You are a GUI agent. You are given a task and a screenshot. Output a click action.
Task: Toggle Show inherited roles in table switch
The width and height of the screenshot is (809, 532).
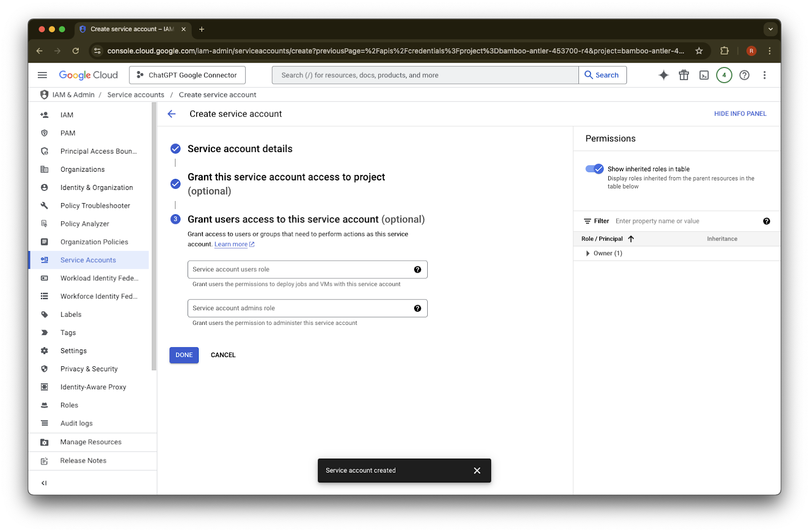(595, 169)
